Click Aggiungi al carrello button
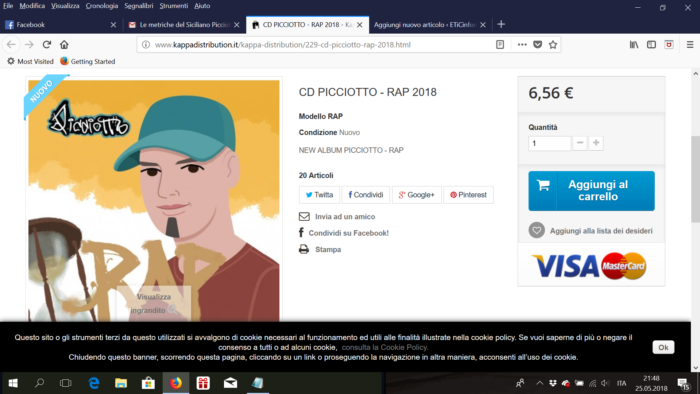 (592, 191)
